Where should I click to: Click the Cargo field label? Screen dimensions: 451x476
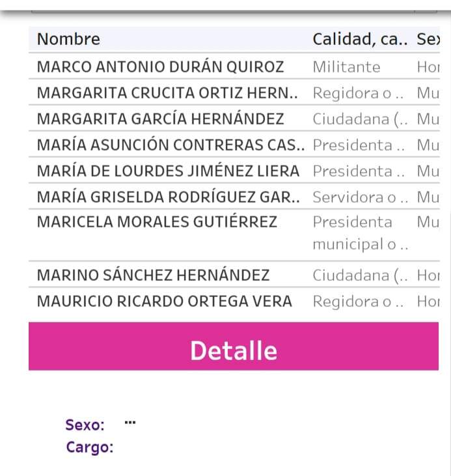point(89,447)
